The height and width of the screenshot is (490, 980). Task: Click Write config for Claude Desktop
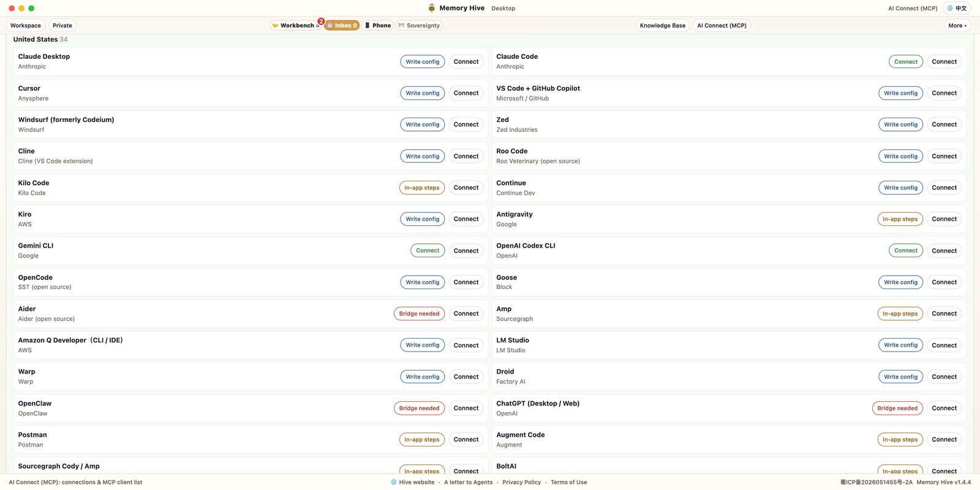(423, 62)
